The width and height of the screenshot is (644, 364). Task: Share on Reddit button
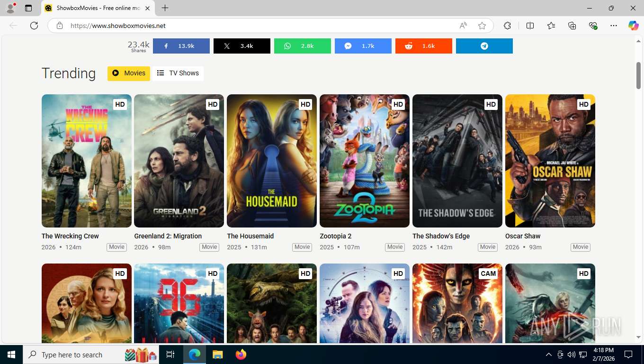(x=424, y=46)
